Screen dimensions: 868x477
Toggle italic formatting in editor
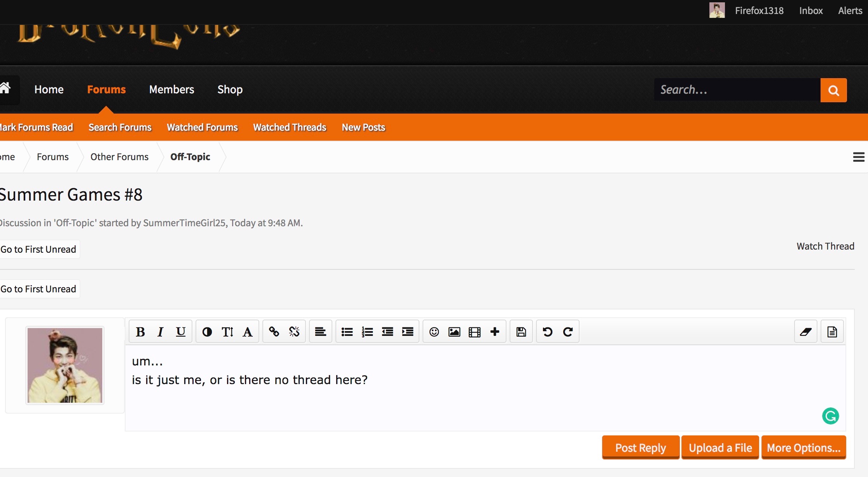(x=160, y=332)
